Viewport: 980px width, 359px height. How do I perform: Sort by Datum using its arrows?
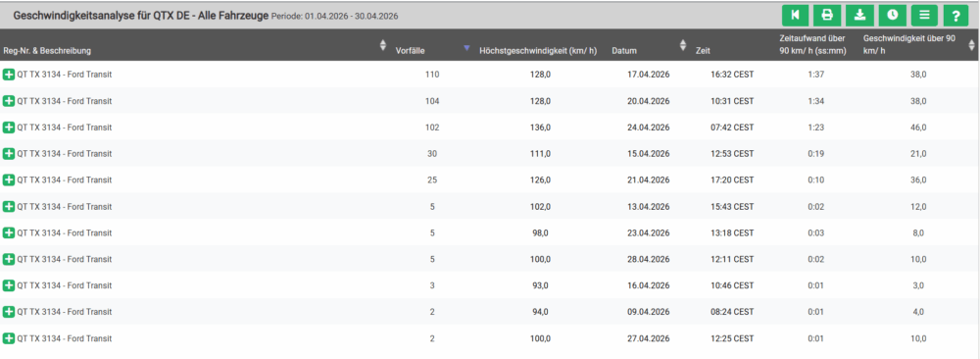coord(682,45)
